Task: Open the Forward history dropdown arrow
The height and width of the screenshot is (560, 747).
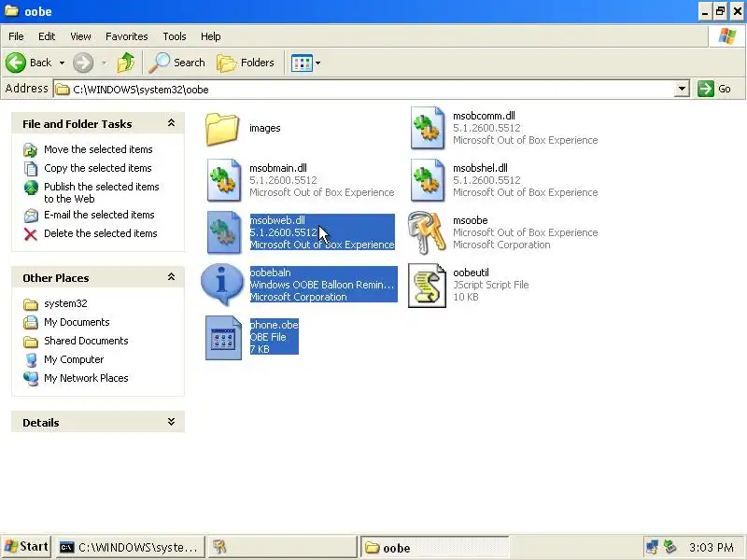Action: [x=104, y=63]
